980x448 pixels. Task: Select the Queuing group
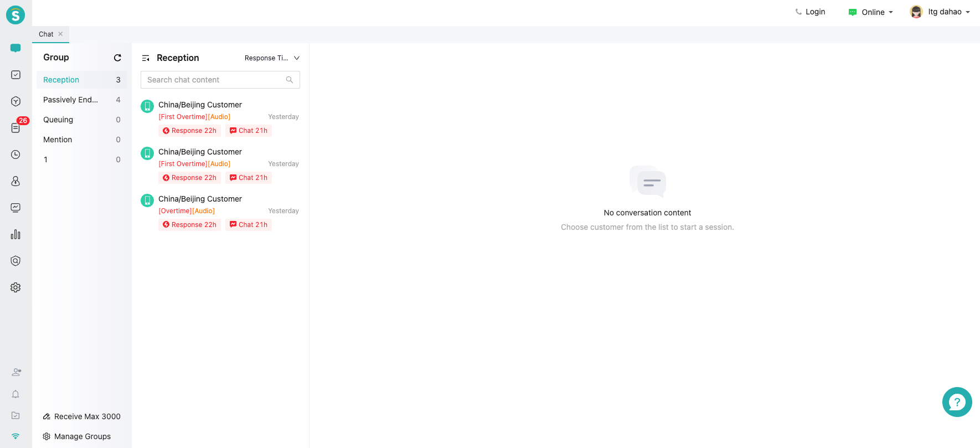(x=58, y=120)
